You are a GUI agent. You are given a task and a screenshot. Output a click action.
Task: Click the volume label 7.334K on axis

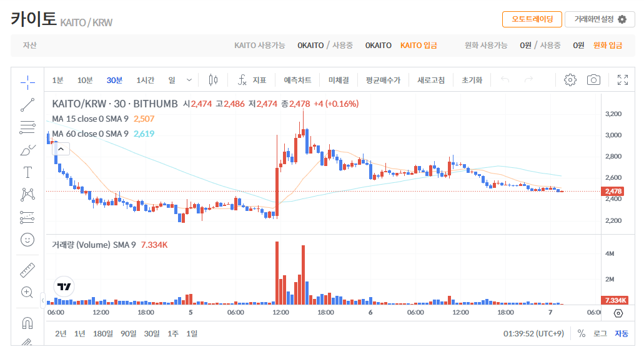click(x=615, y=300)
